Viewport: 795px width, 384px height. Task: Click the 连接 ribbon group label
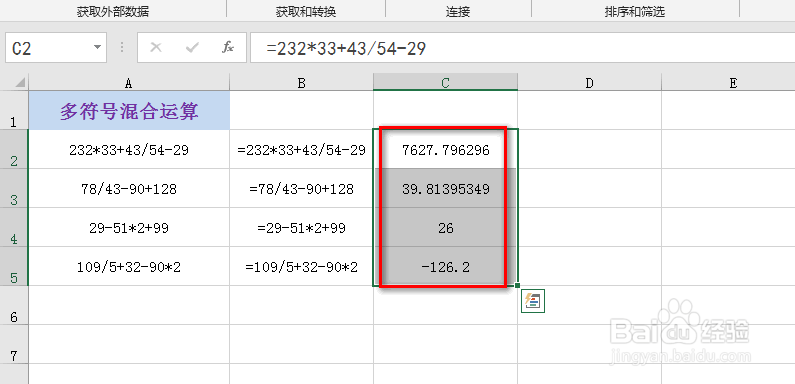(x=458, y=12)
